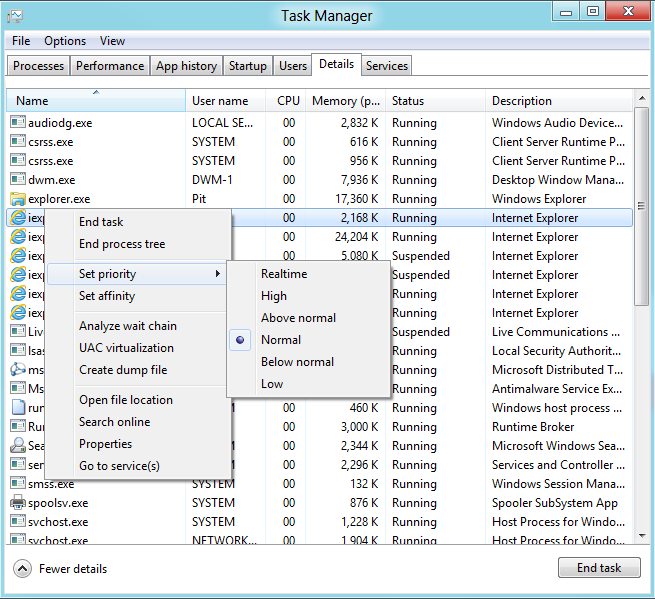Click the End task button
Screen dimensions: 655x599
click(599, 568)
